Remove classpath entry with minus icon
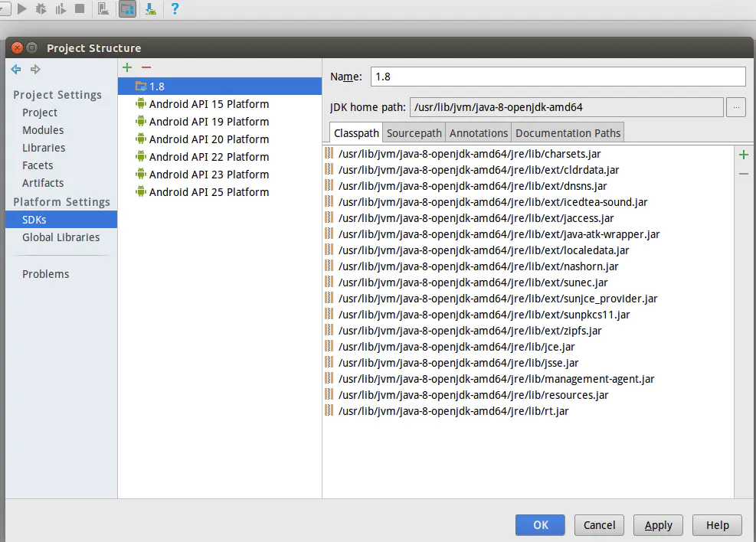Image resolution: width=756 pixels, height=542 pixels. tap(744, 174)
